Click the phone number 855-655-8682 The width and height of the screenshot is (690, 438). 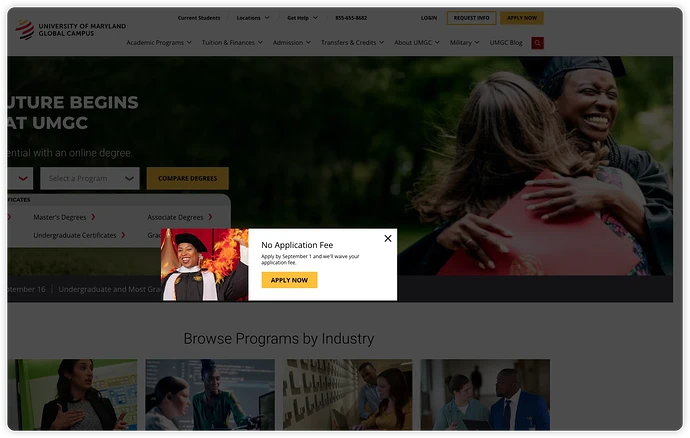tap(351, 18)
